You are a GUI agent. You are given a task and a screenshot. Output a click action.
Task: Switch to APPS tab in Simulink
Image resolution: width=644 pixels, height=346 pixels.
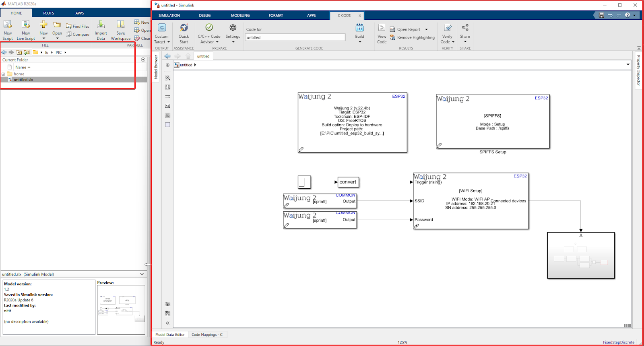[x=312, y=15]
